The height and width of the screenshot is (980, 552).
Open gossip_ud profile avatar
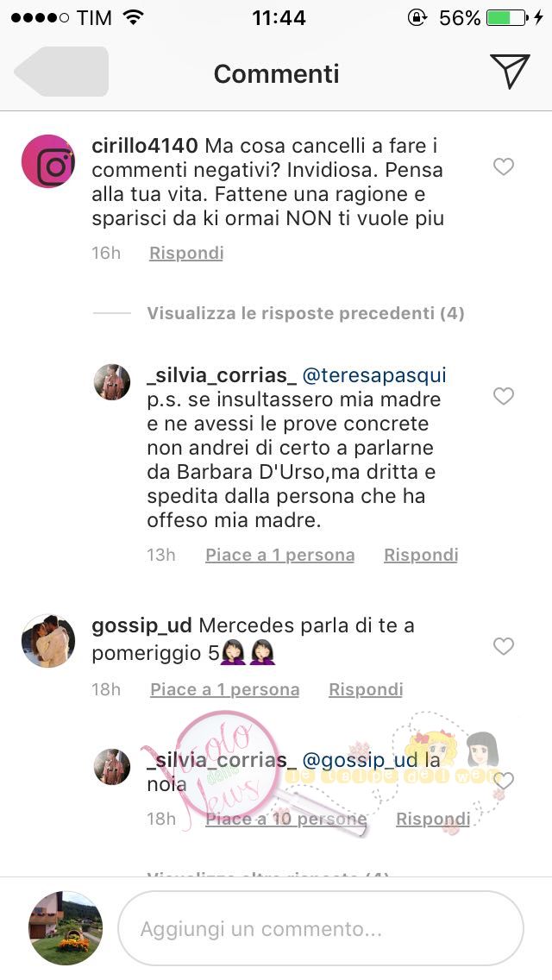pos(48,641)
